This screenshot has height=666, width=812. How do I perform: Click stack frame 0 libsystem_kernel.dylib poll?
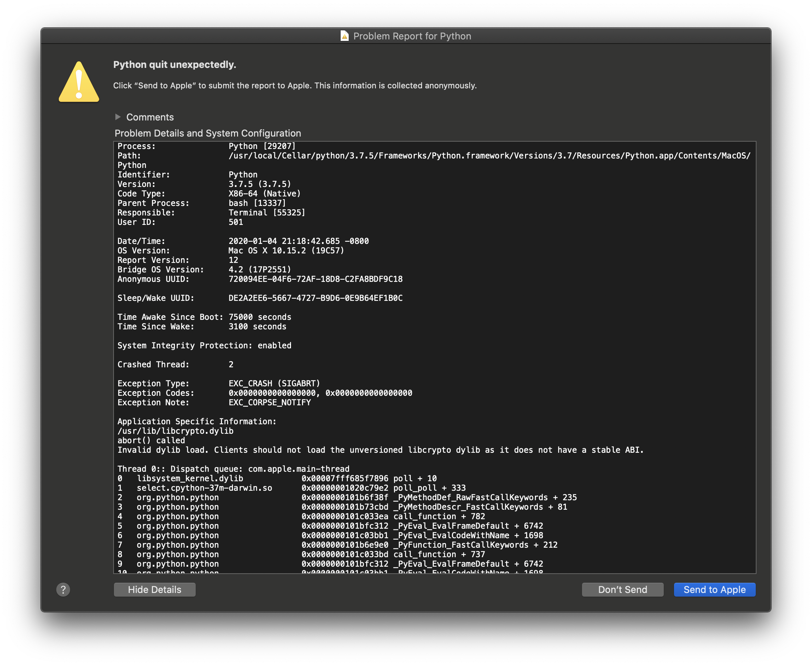(x=277, y=478)
